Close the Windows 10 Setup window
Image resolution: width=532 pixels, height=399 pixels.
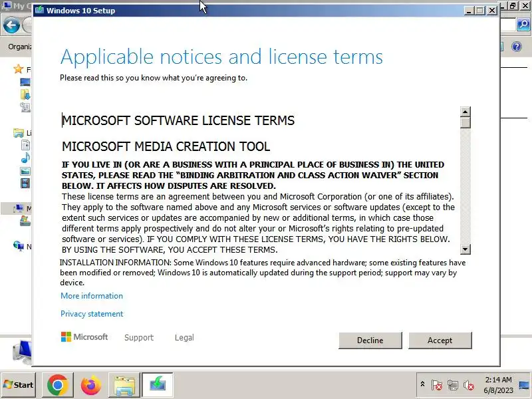pos(492,11)
